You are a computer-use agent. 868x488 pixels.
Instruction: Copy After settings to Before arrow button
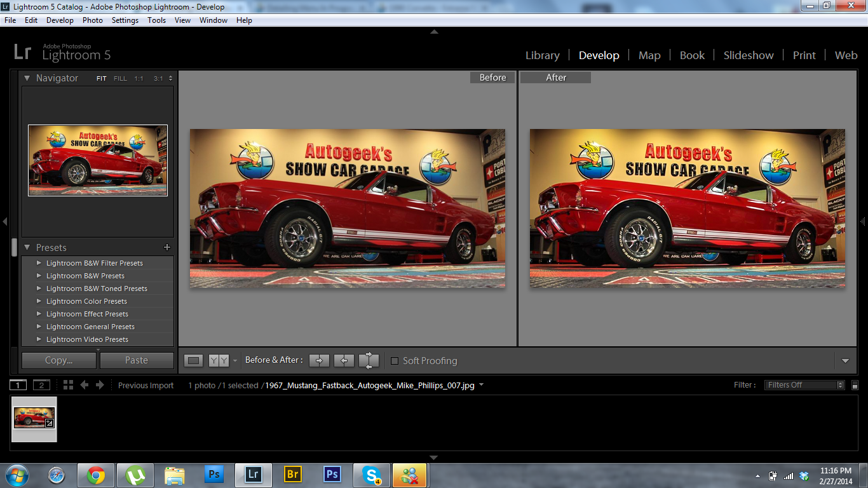344,360
